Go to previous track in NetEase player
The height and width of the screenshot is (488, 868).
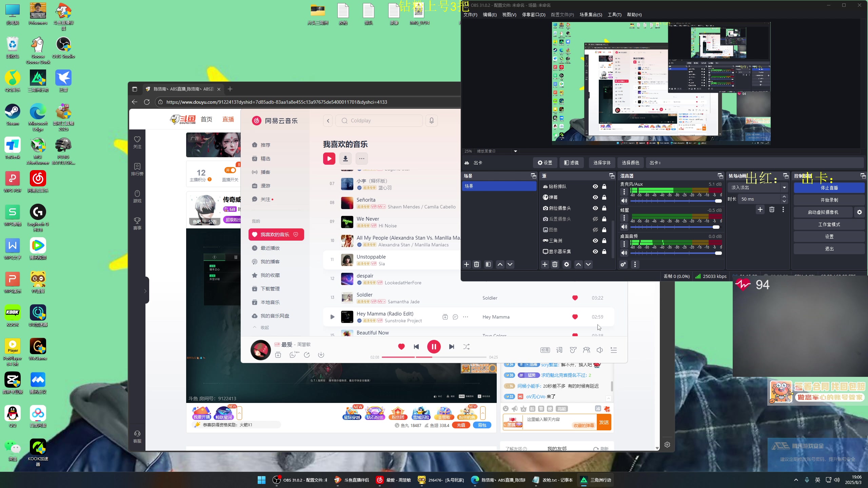tap(416, 347)
